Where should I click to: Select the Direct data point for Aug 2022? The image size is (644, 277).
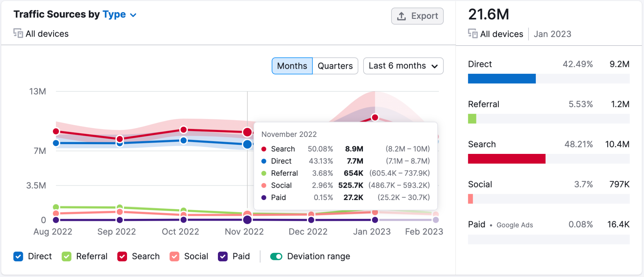(56, 143)
